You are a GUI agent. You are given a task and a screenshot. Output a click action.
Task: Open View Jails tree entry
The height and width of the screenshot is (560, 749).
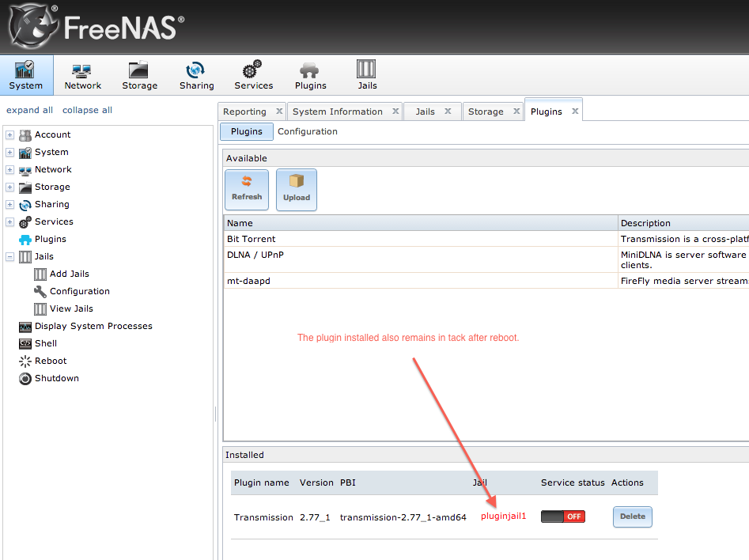71,308
